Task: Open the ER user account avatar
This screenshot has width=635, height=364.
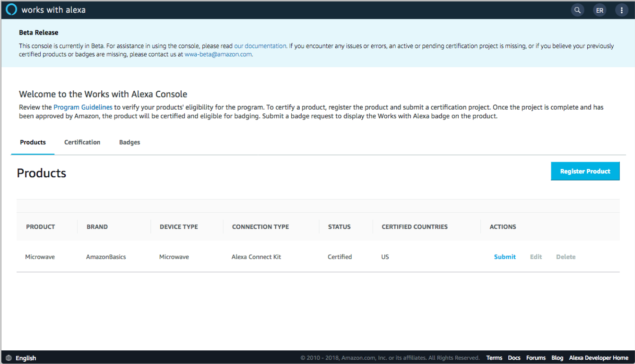Action: click(x=600, y=10)
